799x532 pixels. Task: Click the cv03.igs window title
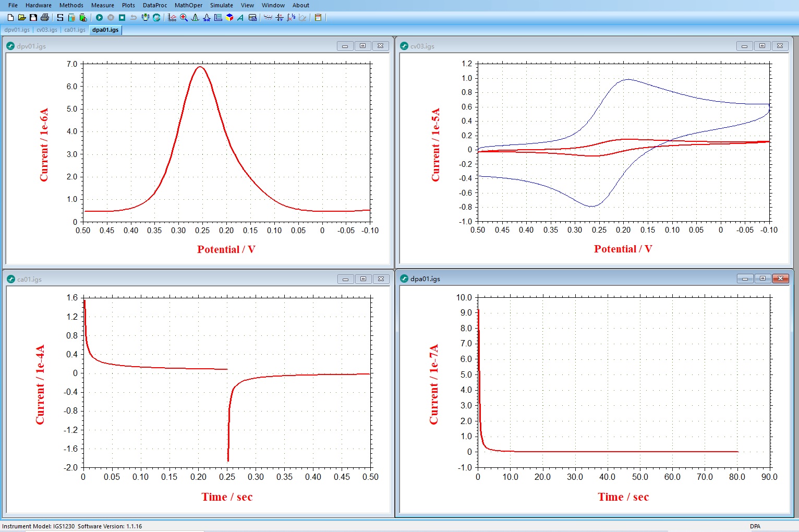pyautogui.click(x=422, y=46)
